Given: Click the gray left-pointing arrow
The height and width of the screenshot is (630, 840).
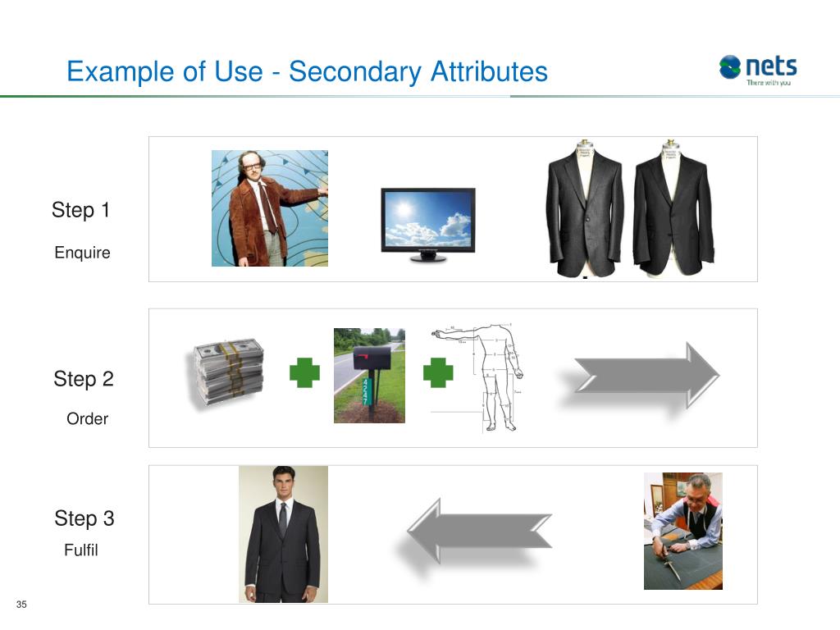Looking at the screenshot, I should 480,531.
